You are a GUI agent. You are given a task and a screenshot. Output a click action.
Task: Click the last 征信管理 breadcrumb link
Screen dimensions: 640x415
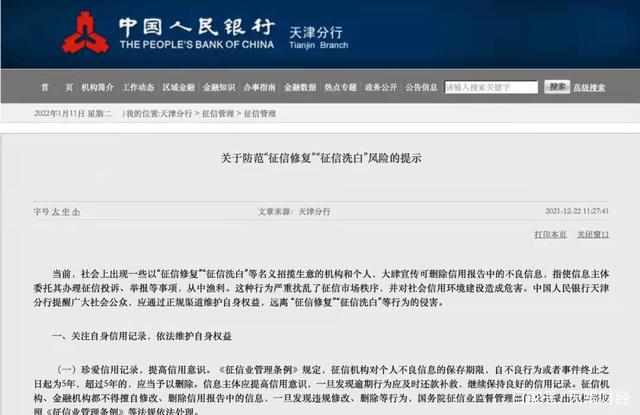tap(260, 114)
